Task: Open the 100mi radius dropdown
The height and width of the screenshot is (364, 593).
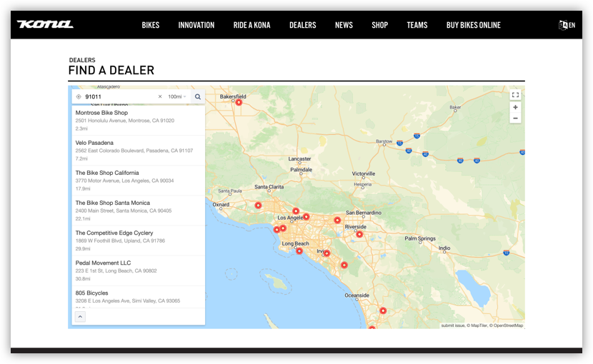Action: coord(177,97)
